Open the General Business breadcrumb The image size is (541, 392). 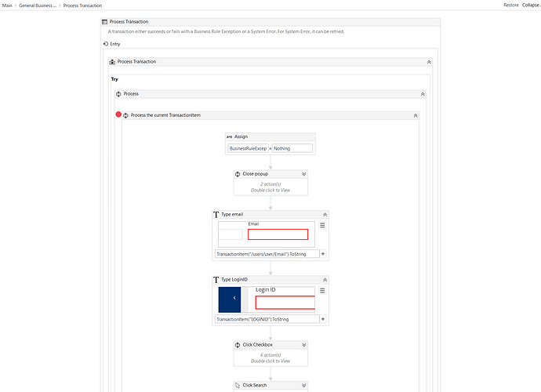pos(38,5)
